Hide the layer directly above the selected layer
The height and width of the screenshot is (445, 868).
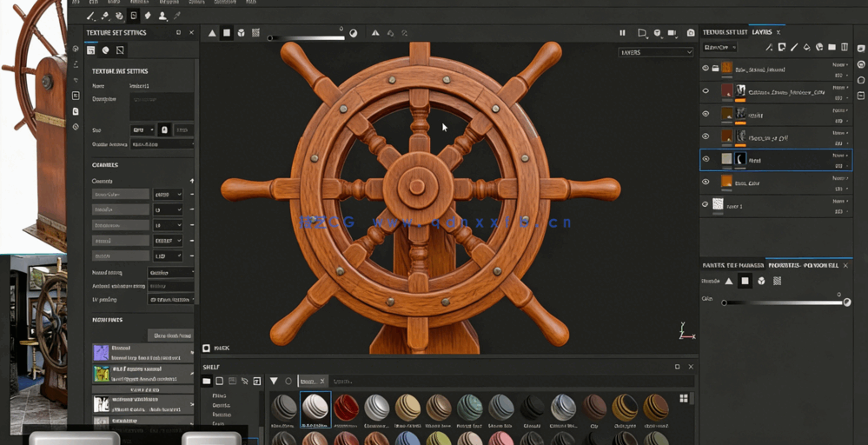click(706, 136)
